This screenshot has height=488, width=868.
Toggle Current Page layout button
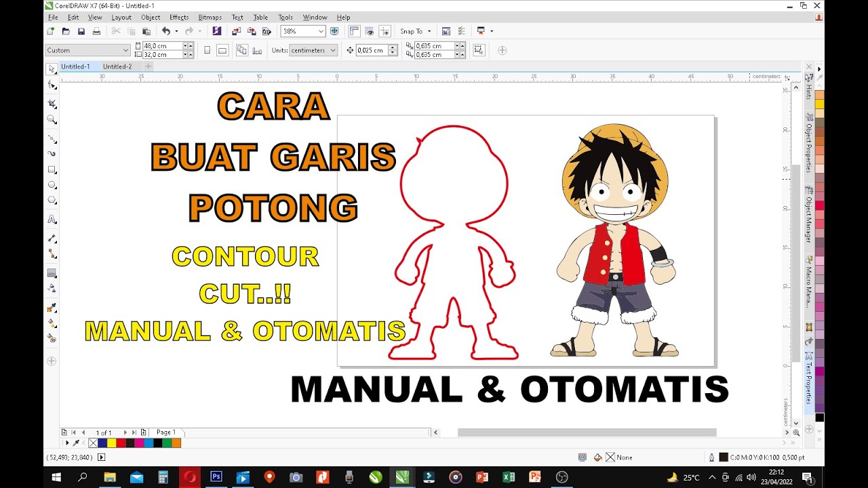(x=257, y=50)
